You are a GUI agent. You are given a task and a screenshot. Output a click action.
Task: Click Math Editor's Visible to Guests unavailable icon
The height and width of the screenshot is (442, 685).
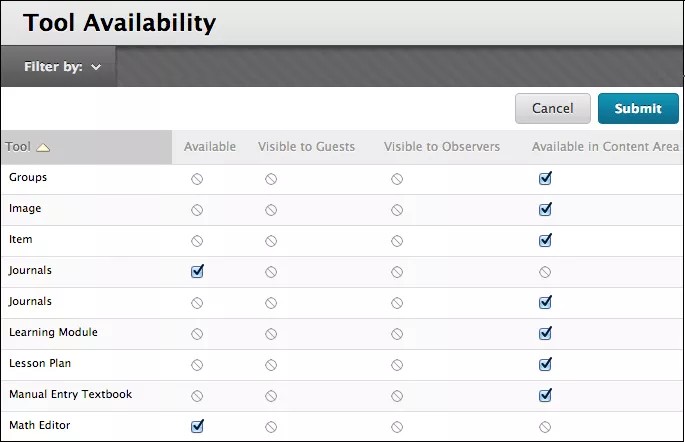click(271, 427)
